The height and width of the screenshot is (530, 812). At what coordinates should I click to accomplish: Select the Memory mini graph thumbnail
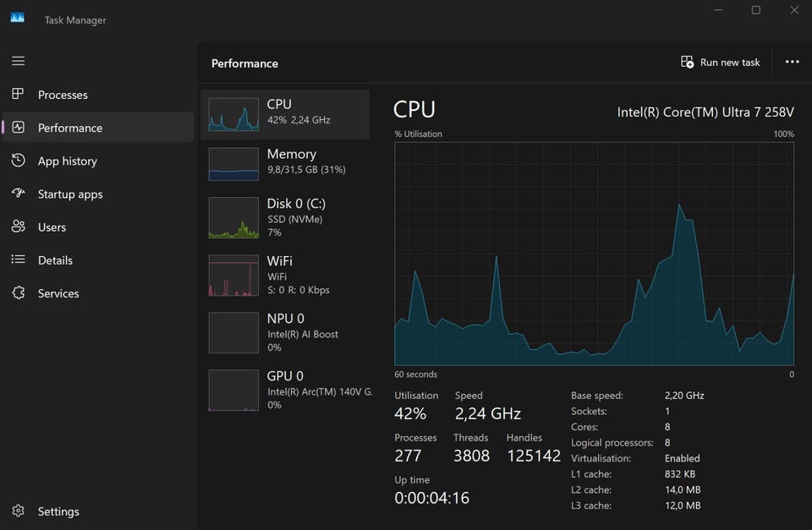point(233,164)
